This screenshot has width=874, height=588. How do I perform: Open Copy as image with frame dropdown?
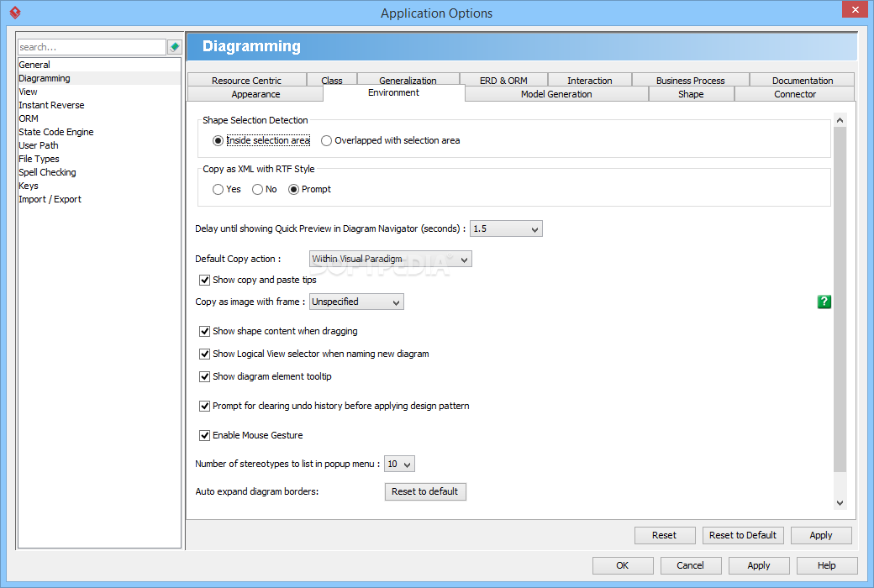356,302
